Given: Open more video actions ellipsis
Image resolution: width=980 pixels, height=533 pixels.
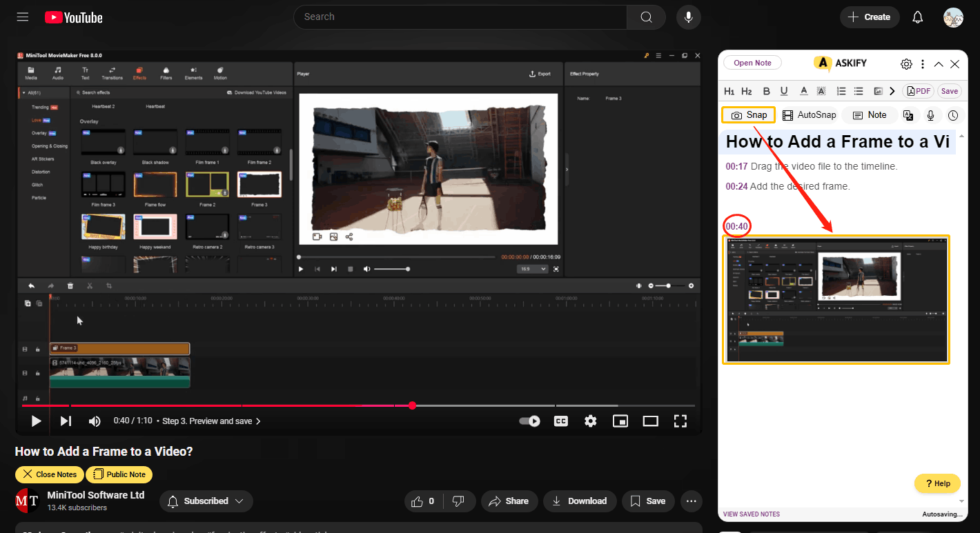Looking at the screenshot, I should tap(692, 501).
